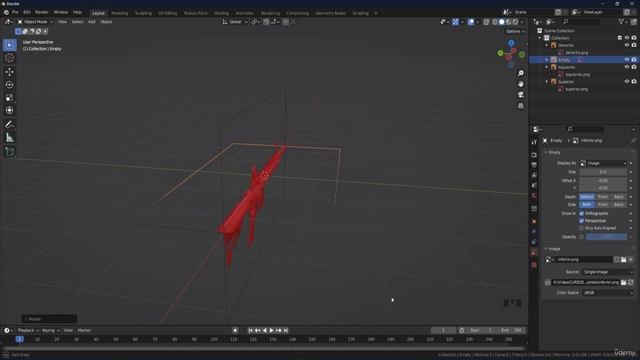Screen dimensions: 640x360
Task: Set Depth to Back
Action: [619, 197]
